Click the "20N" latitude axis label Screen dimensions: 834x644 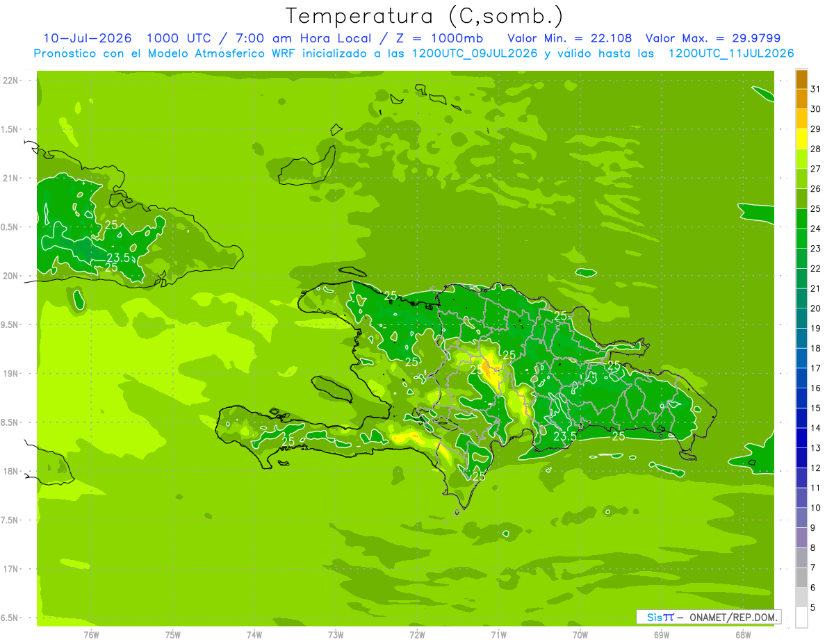[x=12, y=276]
